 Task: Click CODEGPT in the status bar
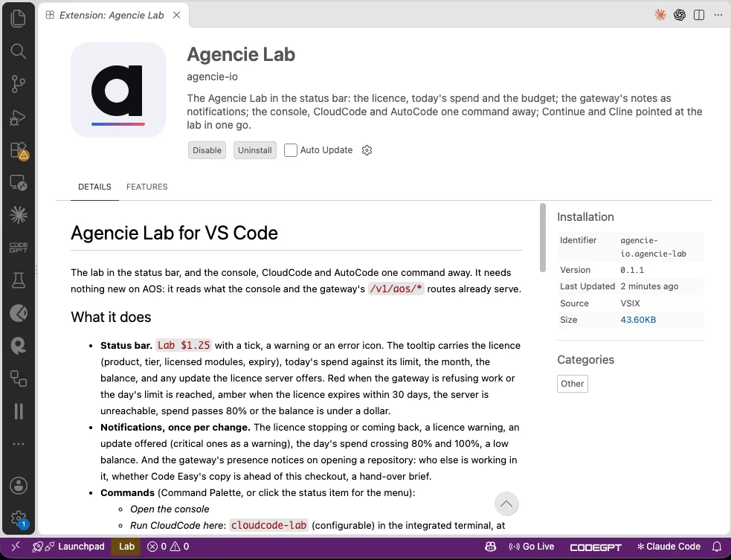(x=596, y=547)
